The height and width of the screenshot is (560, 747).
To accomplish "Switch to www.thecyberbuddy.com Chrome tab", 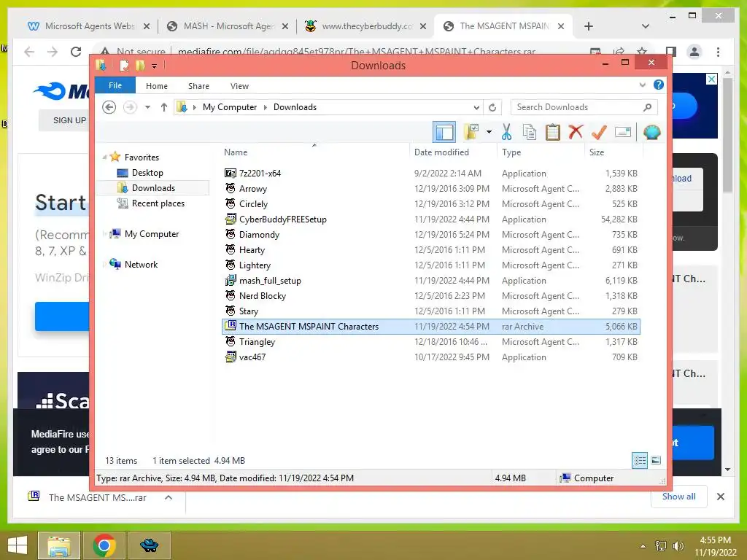I will pos(367,26).
